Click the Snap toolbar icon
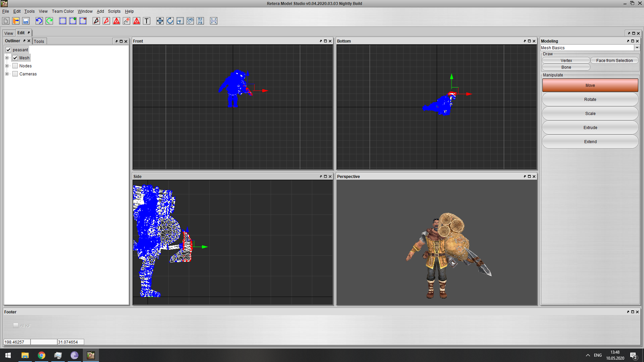Screen dimensions: 644x362 coord(214,21)
